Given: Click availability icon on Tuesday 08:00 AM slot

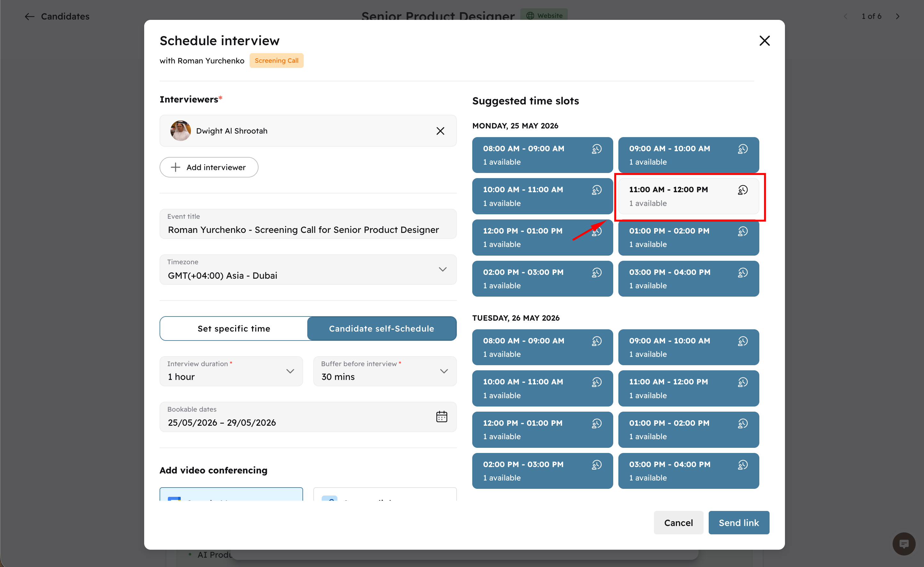Looking at the screenshot, I should coord(597,341).
